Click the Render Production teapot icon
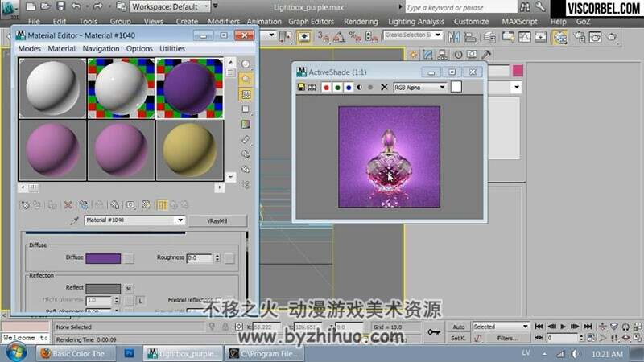Image resolution: width=644 pixels, height=362 pixels. 612,37
